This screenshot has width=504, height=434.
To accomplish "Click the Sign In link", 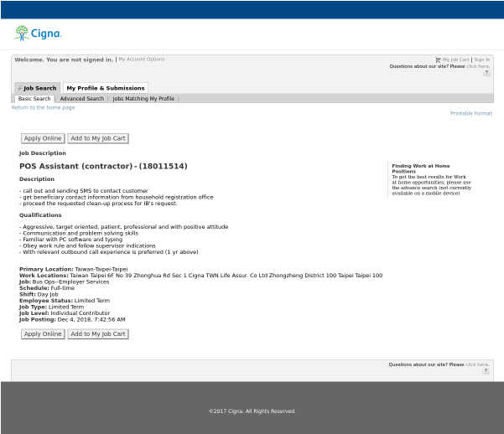I will 481,59.
